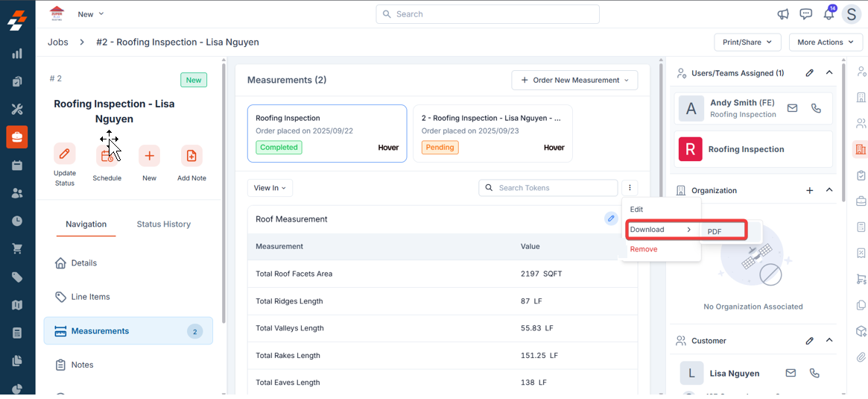Open the Print/Share dropdown
The width and height of the screenshot is (868, 399).
747,42
